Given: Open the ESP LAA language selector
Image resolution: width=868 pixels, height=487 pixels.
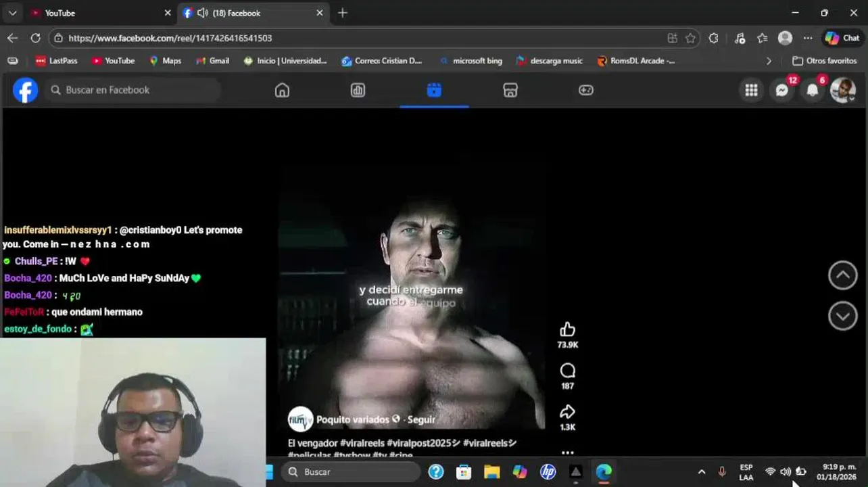Looking at the screenshot, I should tap(746, 472).
